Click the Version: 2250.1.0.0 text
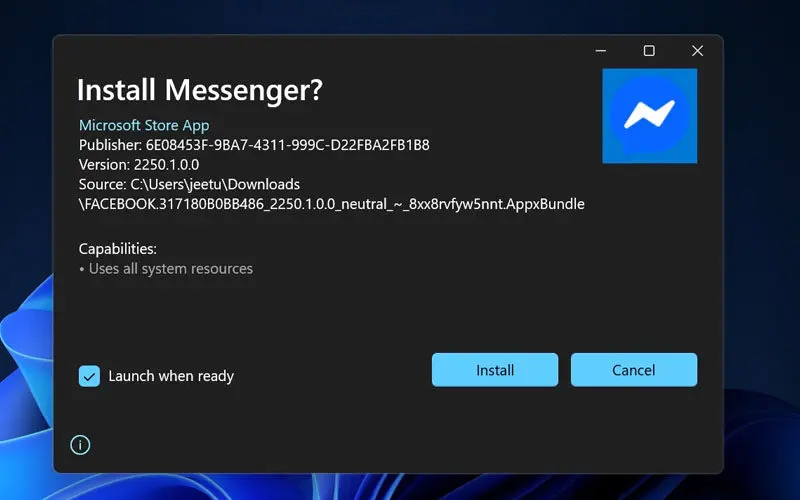This screenshot has width=800, height=500. [x=139, y=164]
